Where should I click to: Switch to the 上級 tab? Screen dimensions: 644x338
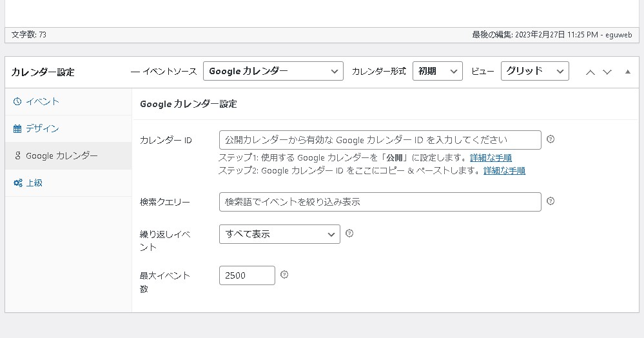pos(34,183)
